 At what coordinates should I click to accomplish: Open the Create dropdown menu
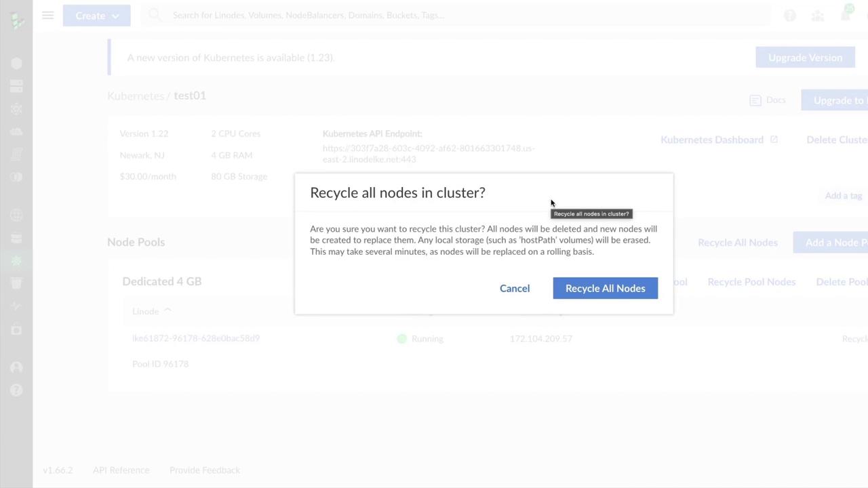(96, 16)
